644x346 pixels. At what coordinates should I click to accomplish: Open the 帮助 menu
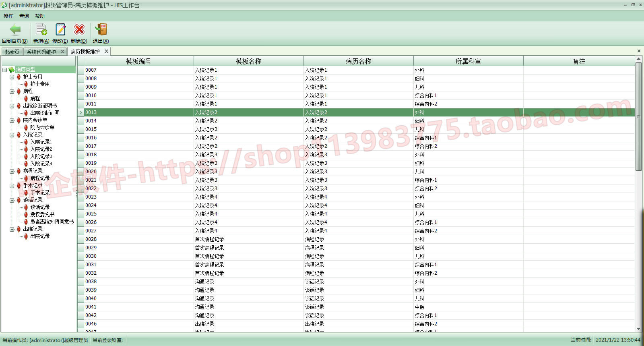pyautogui.click(x=40, y=16)
